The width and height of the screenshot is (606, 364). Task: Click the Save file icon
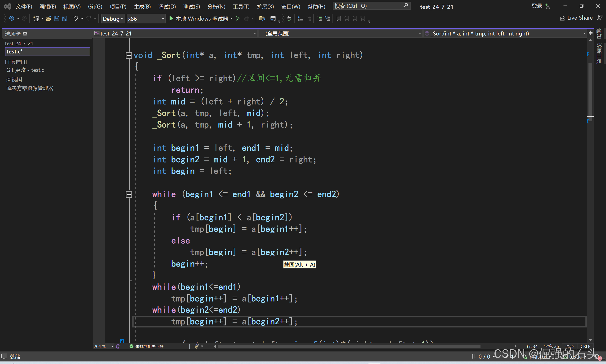56,19
